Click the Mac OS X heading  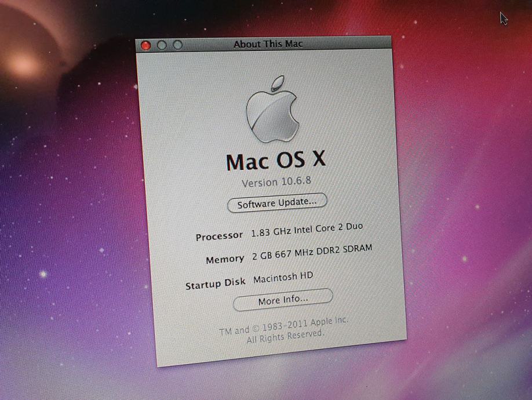point(276,160)
